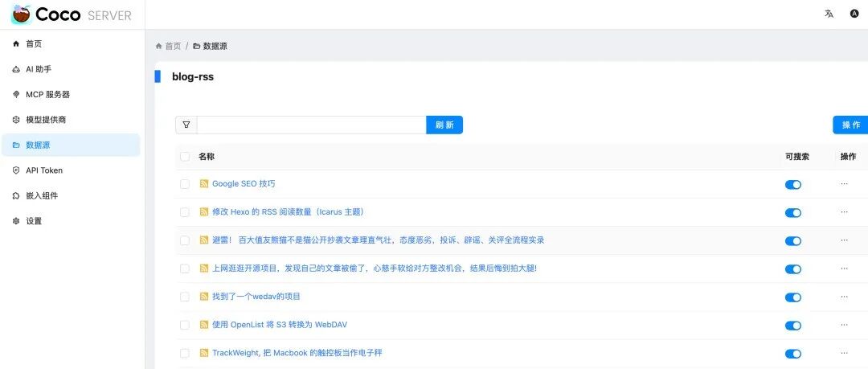Open 模型提供商 in sidebar

tap(70, 120)
